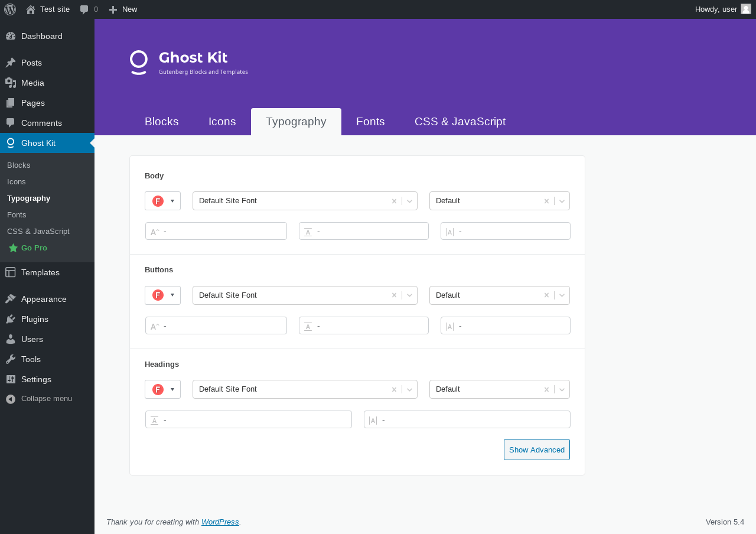756x534 pixels.
Task: Clear the Body font family selection
Action: pyautogui.click(x=394, y=201)
